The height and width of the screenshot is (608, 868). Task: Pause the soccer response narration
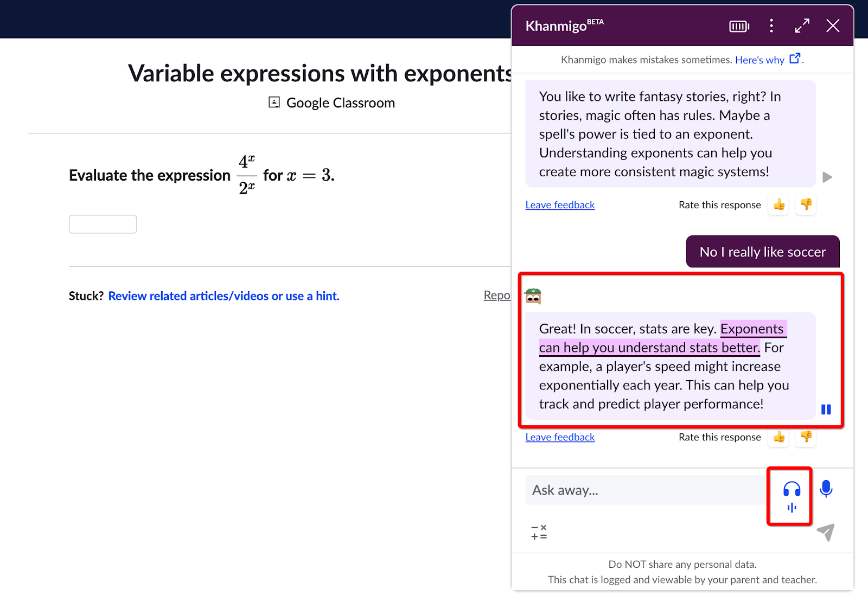pos(826,409)
